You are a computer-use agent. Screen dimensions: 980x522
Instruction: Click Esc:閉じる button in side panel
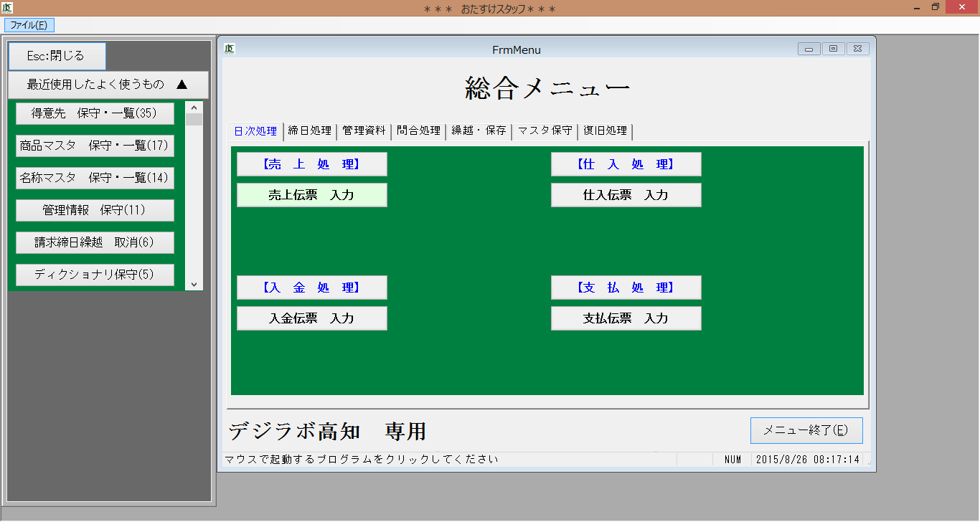57,56
